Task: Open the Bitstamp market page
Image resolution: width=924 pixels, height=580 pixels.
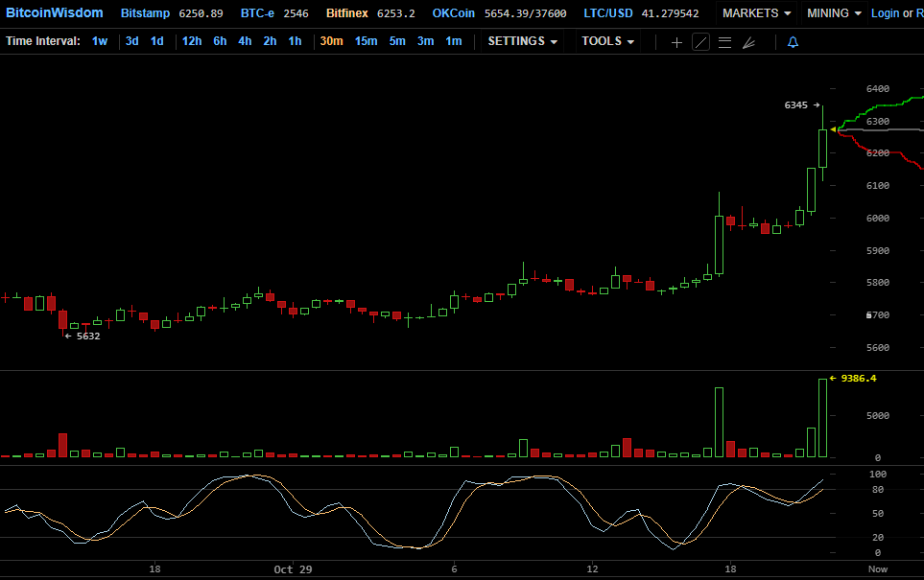Action: coord(145,12)
